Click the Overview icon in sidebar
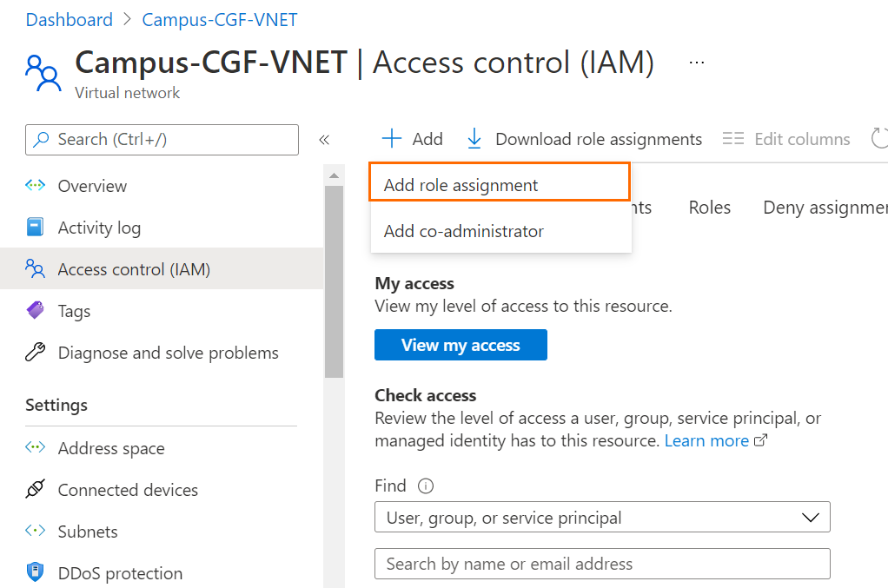This screenshot has width=888, height=588. point(35,186)
